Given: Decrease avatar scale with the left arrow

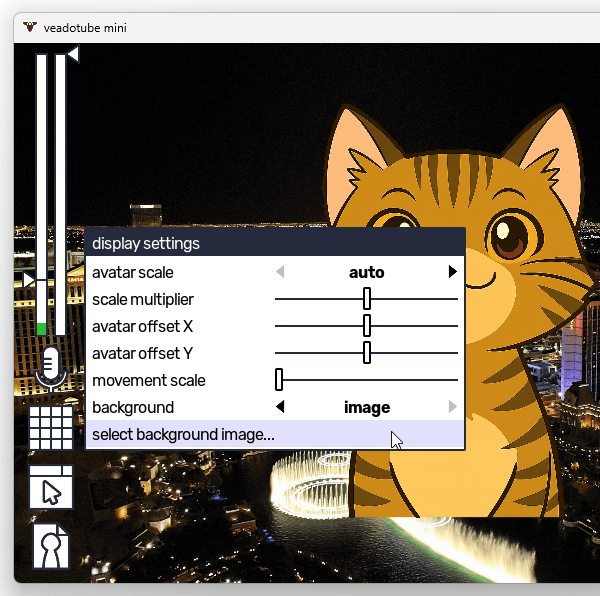Looking at the screenshot, I should point(280,272).
